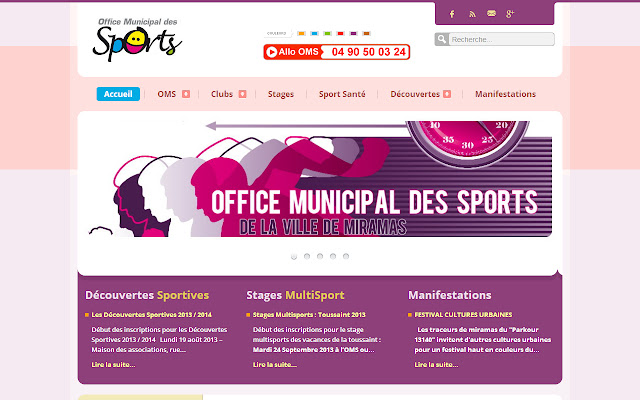Click the text starting 'Les traceurs de miramas'
Screen dimensions: 640x400
coord(483,340)
